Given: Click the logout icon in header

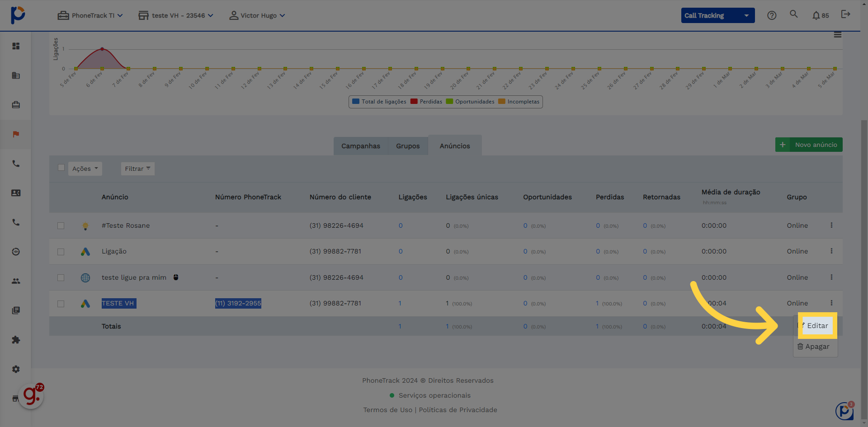Looking at the screenshot, I should (845, 14).
